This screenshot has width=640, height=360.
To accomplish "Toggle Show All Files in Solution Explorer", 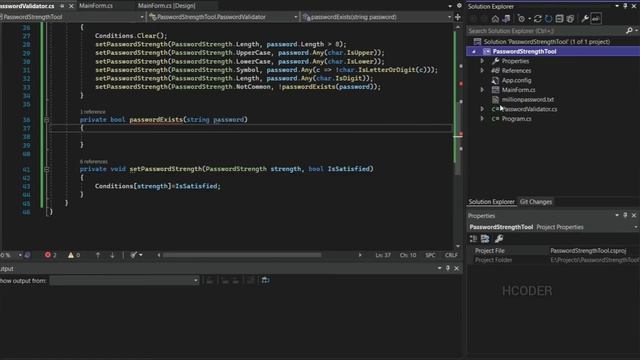I will [570, 19].
